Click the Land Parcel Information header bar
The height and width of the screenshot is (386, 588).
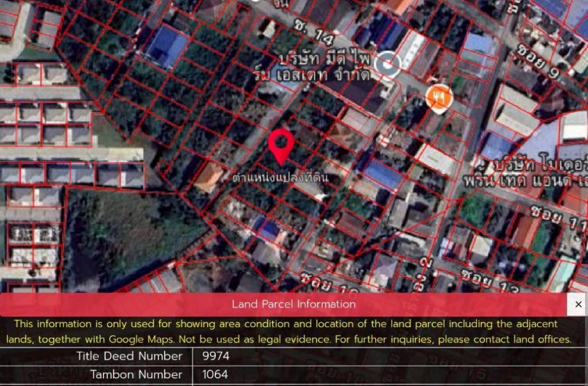click(x=293, y=304)
